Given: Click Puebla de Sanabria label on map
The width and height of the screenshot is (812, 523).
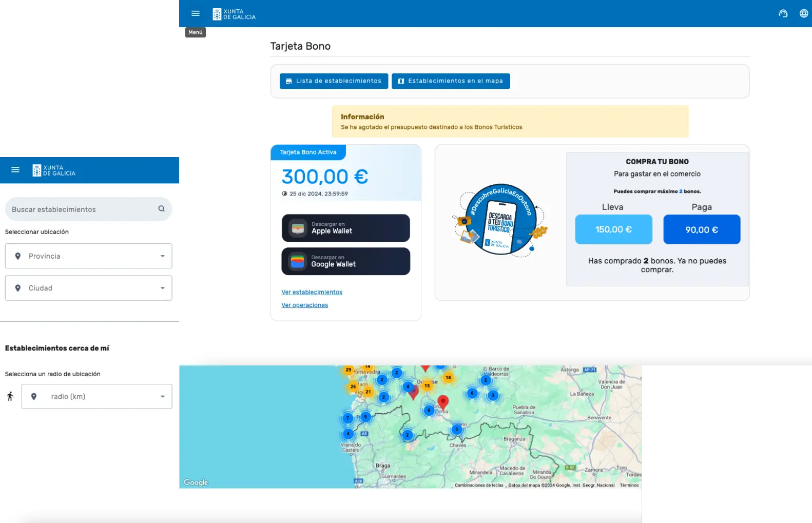Looking at the screenshot, I should coord(524,410).
